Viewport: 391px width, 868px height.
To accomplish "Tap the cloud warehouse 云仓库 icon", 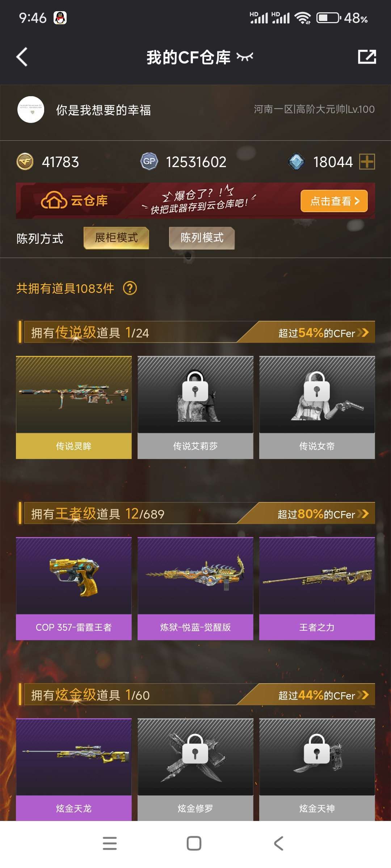I will point(54,200).
